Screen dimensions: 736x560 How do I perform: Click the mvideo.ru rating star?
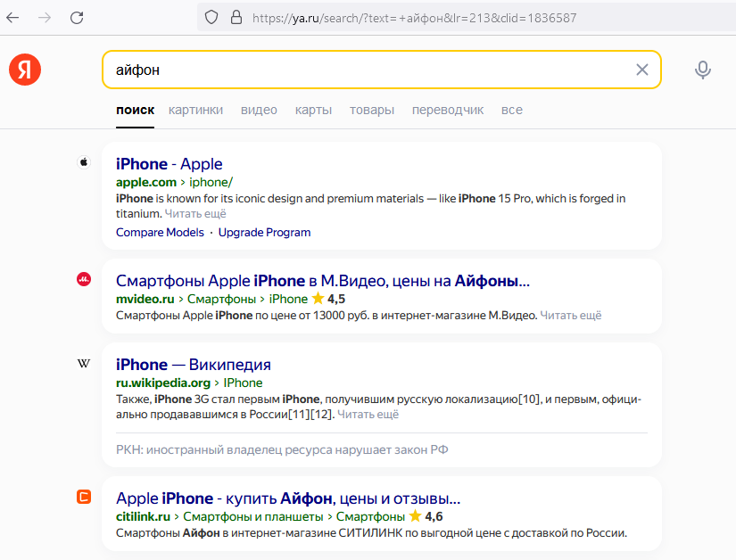[318, 299]
